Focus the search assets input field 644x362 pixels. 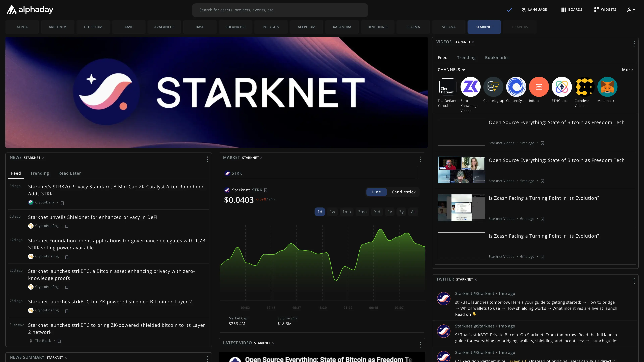(x=280, y=10)
